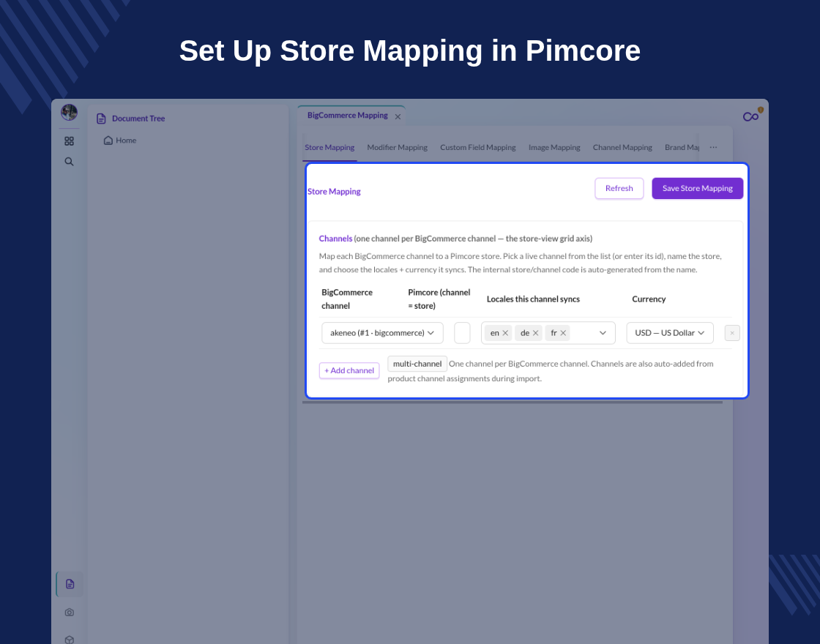The image size is (820, 644).
Task: Click the Store Mapping panel heading
Action: point(334,191)
